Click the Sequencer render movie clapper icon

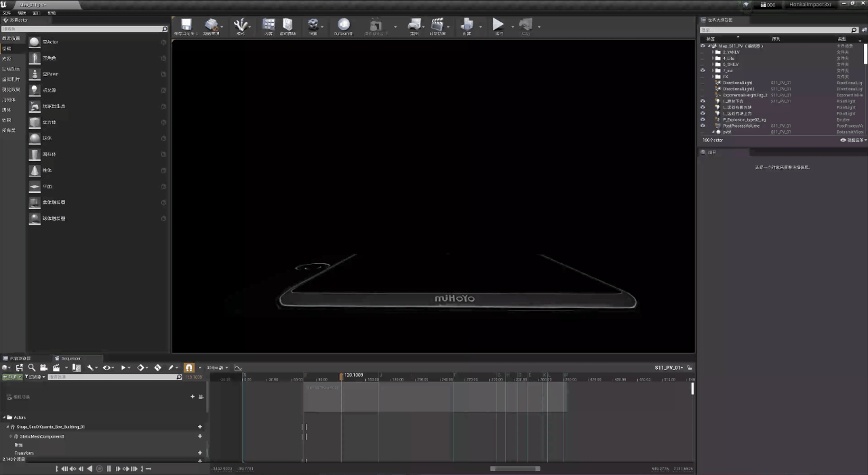56,367
